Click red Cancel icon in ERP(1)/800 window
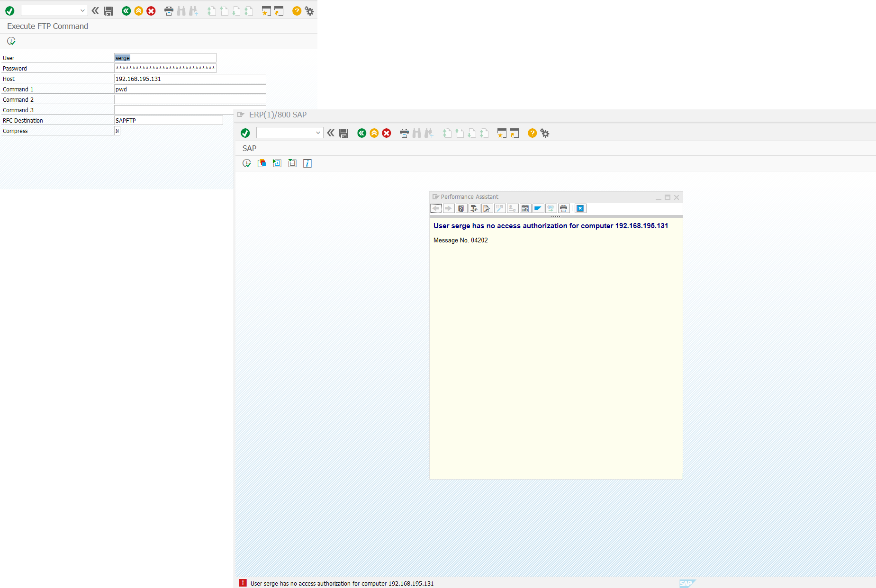The height and width of the screenshot is (588, 876). 387,134
